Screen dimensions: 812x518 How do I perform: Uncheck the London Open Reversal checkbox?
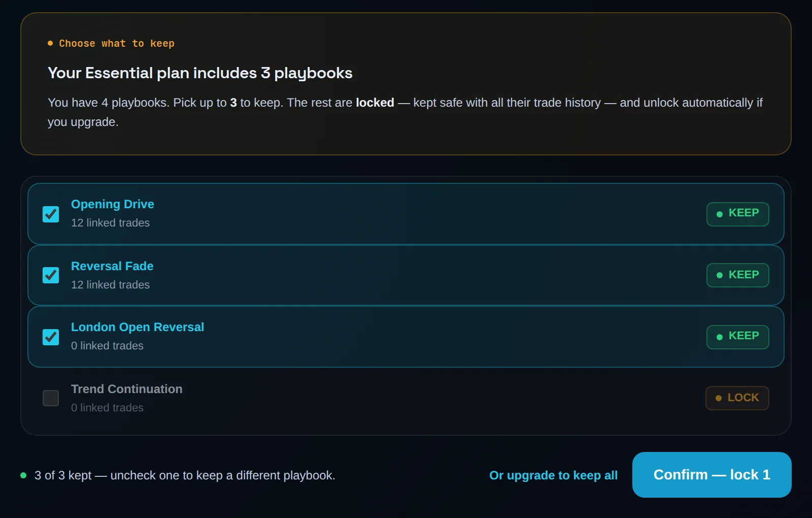click(51, 337)
